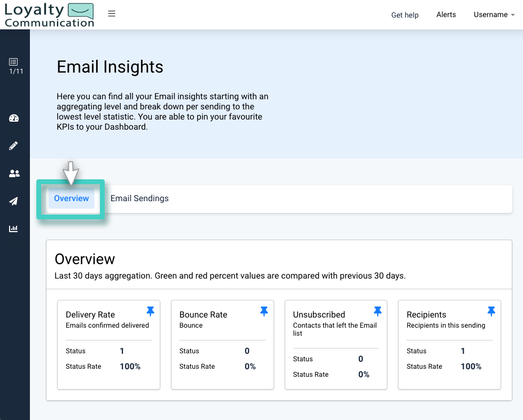Open the Get help page

click(x=404, y=15)
